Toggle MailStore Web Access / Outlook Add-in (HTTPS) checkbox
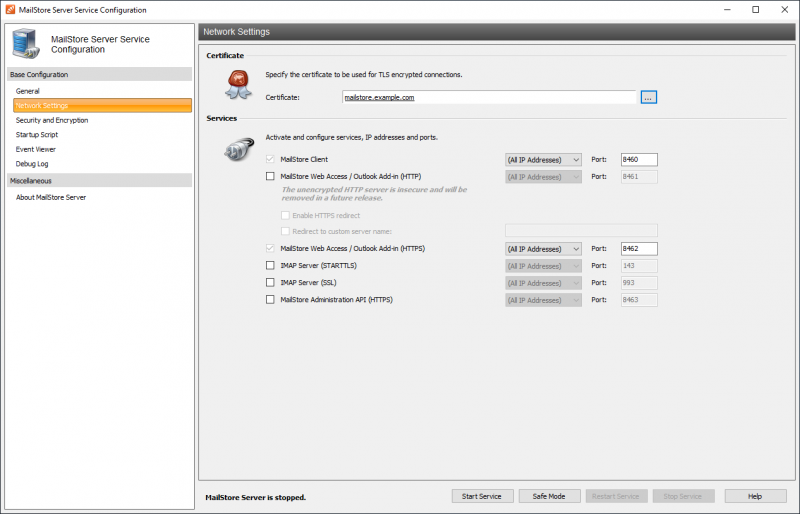Viewport: 800px width, 514px height. coord(270,248)
